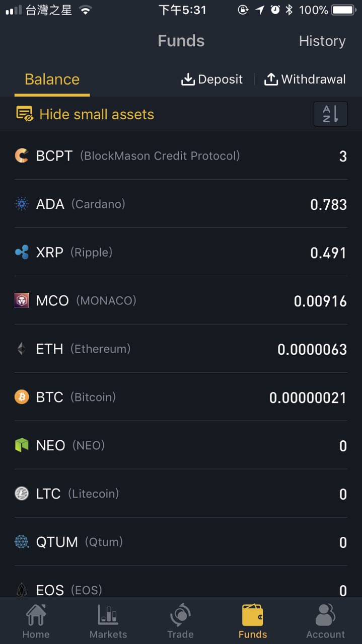
Task: Open the Account profile icon
Action: click(x=325, y=615)
